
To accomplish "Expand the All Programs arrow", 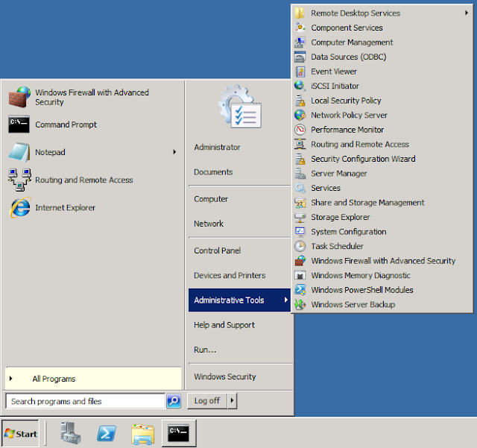I will pyautogui.click(x=11, y=379).
